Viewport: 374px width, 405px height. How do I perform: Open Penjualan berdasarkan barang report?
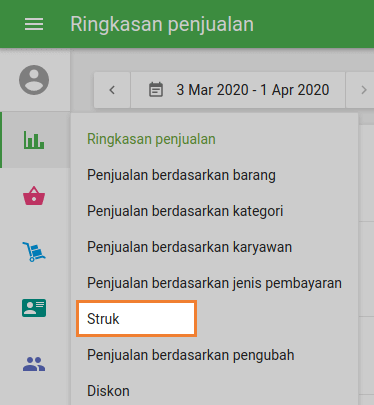point(181,175)
